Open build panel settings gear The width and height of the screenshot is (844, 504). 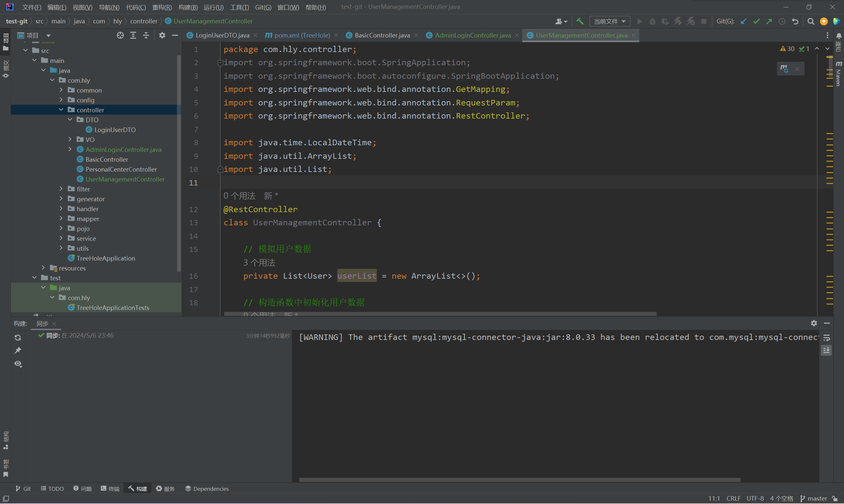click(813, 323)
